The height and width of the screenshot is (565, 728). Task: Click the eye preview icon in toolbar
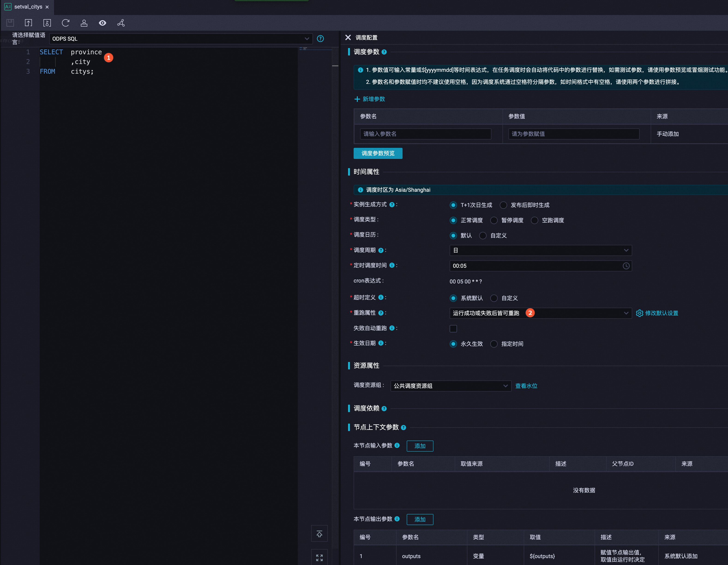pyautogui.click(x=102, y=23)
